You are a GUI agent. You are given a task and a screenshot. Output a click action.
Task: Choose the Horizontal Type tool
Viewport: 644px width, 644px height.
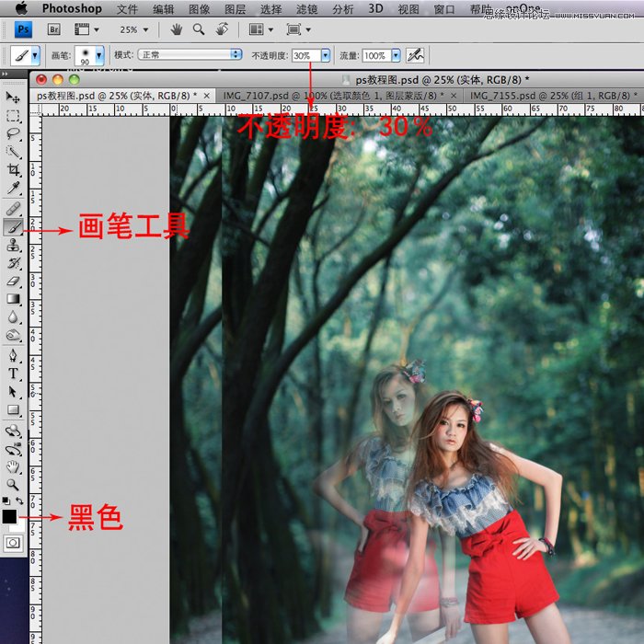click(13, 374)
